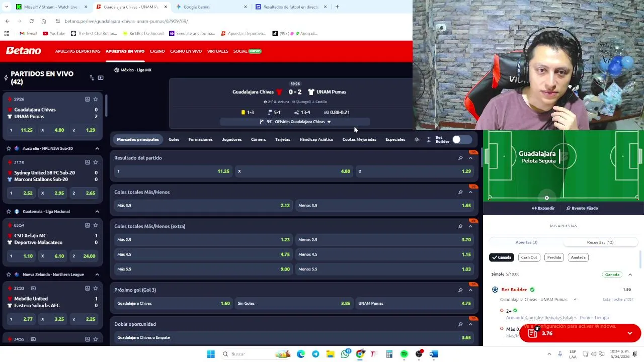
Task: Click the sort icon next to Partidos en Vivo
Action: (x=92, y=77)
